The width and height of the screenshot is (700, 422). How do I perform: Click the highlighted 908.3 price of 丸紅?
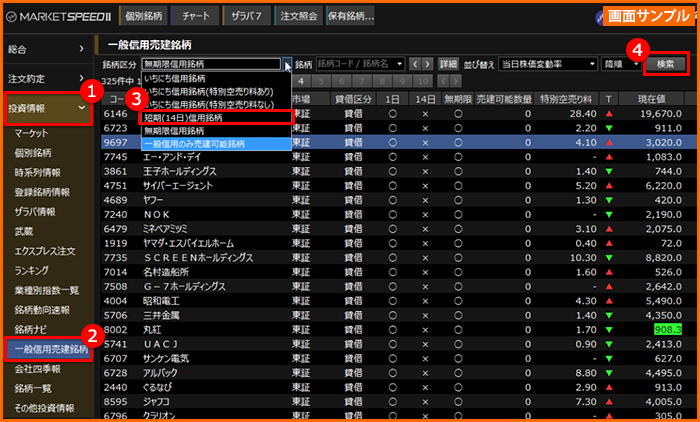(x=668, y=330)
